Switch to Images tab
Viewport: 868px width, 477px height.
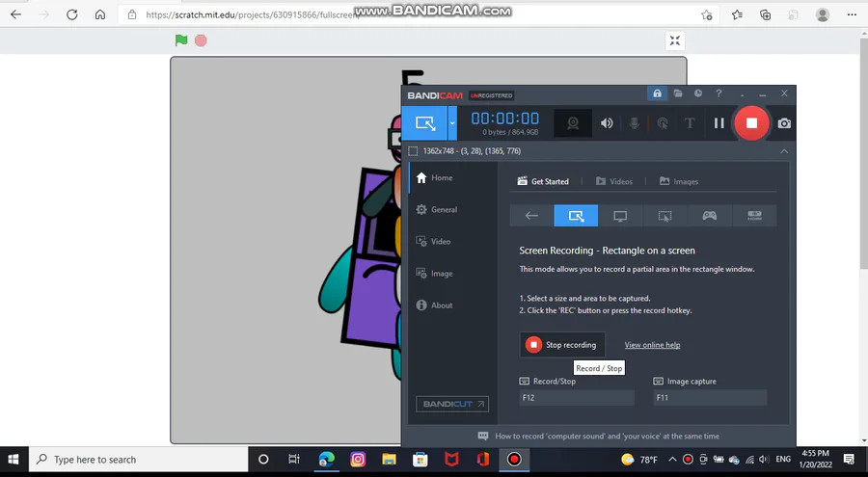pos(679,181)
